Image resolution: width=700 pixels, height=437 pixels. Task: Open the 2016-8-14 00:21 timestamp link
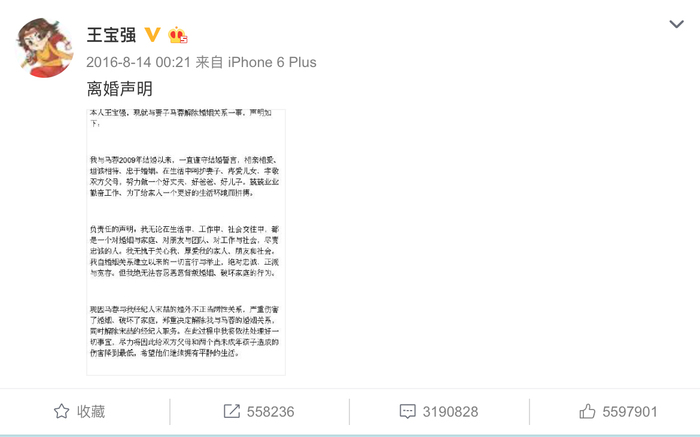click(138, 62)
